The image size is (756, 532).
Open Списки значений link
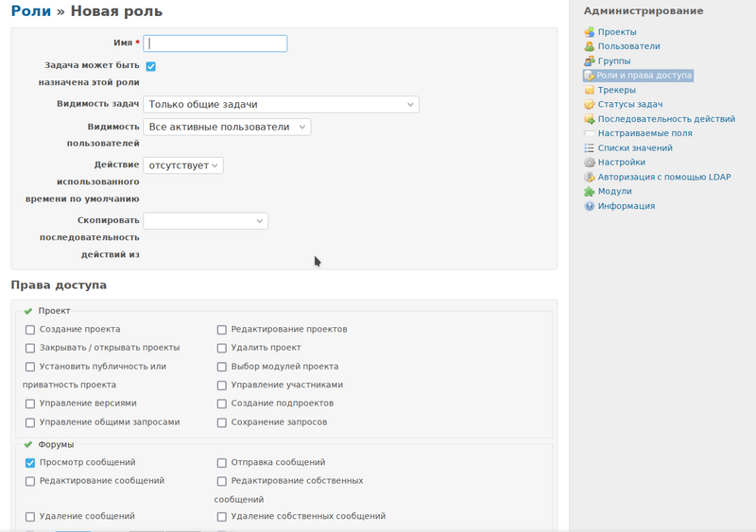click(x=635, y=147)
